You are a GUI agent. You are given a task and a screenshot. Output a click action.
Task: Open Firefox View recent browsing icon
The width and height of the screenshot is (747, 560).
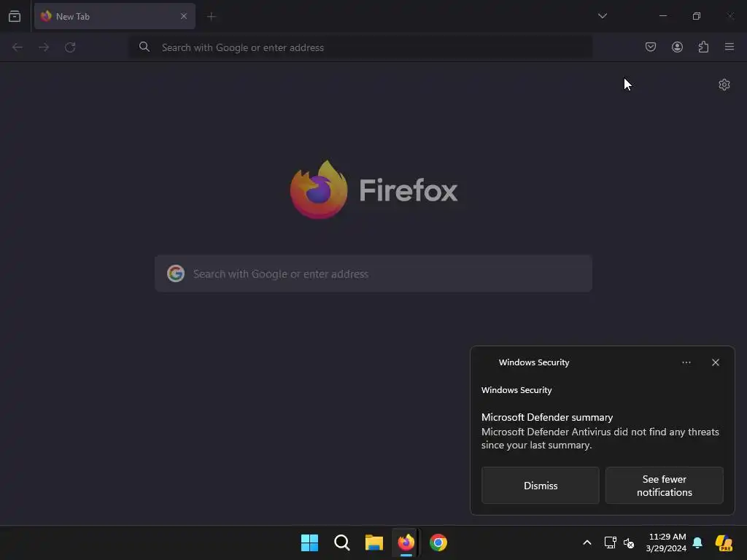click(15, 16)
